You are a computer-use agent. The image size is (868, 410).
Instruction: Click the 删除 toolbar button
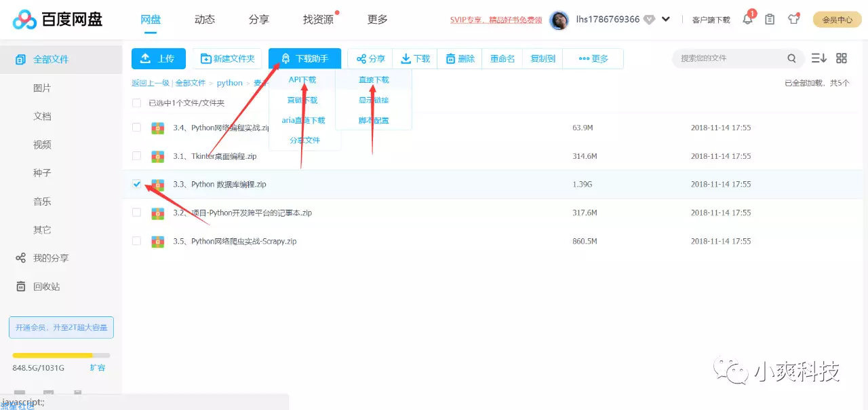click(x=460, y=59)
